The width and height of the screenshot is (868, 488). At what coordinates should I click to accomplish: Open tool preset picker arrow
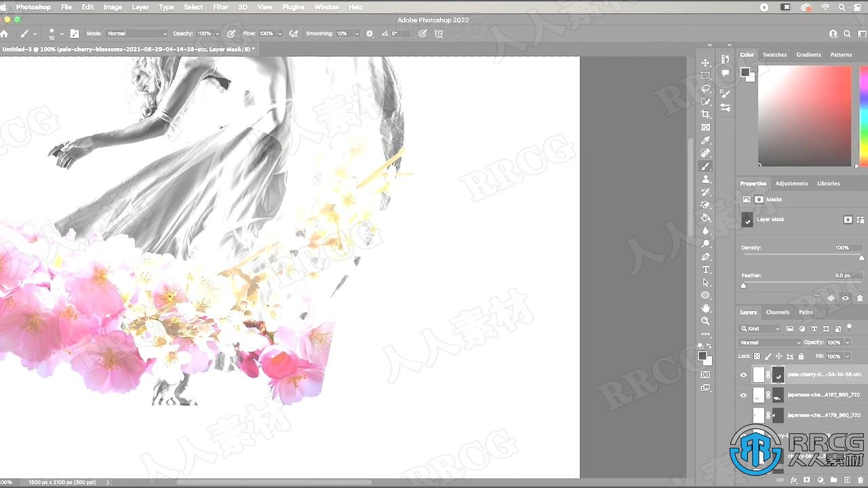(x=35, y=33)
